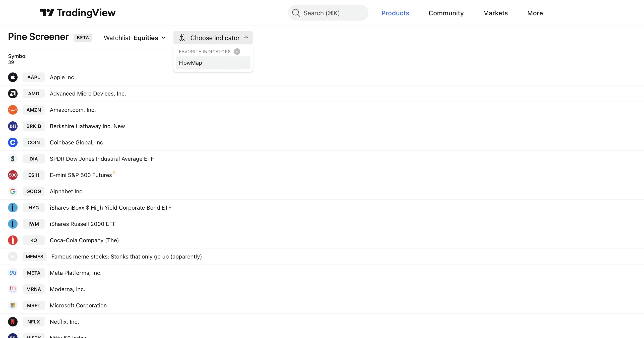Click the TradingView logo
The image size is (644, 338).
[x=78, y=13]
